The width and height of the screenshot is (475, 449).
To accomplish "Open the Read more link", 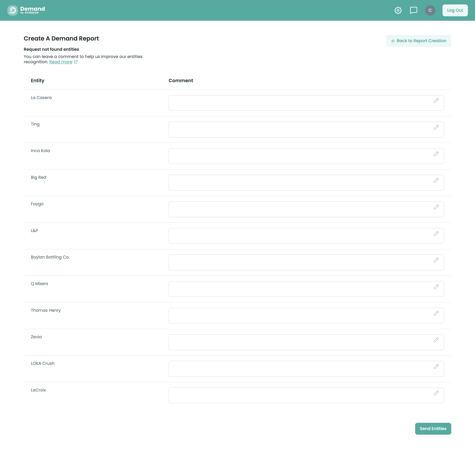I will (61, 62).
